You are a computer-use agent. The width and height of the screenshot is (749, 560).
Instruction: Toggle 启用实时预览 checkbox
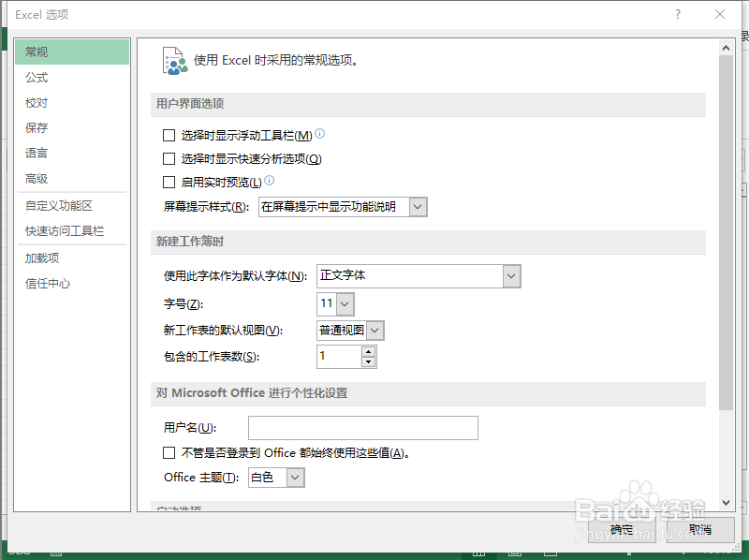point(169,182)
